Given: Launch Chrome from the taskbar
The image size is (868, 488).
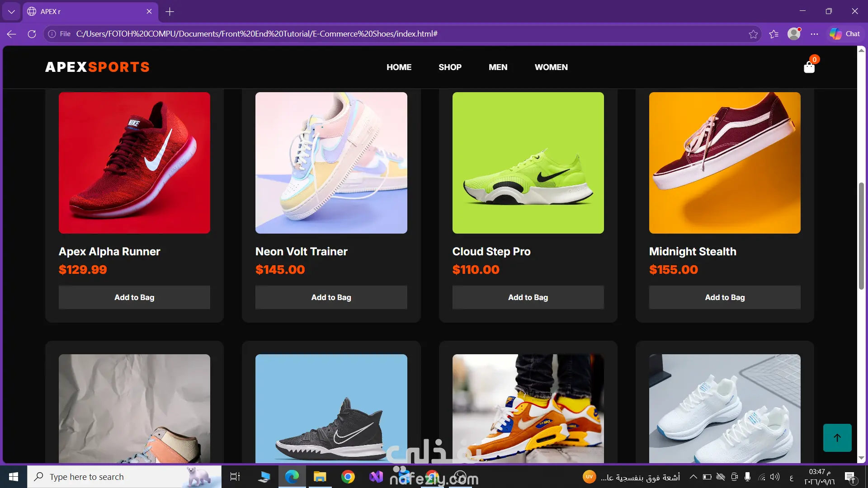Looking at the screenshot, I should [x=348, y=477].
